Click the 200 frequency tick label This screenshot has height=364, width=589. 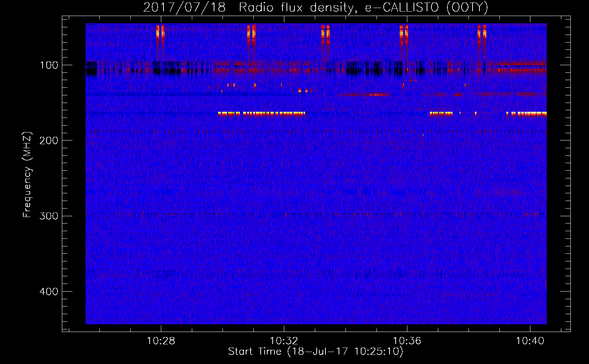click(x=49, y=141)
